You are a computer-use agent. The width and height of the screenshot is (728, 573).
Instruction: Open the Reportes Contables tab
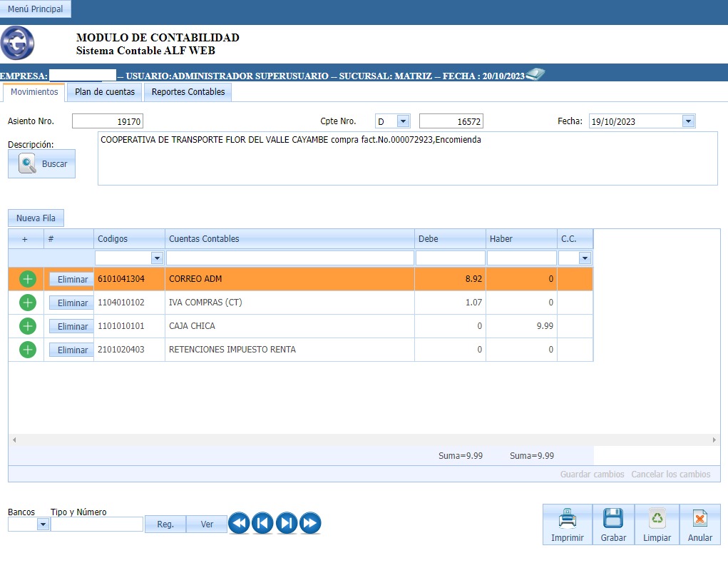tap(188, 92)
